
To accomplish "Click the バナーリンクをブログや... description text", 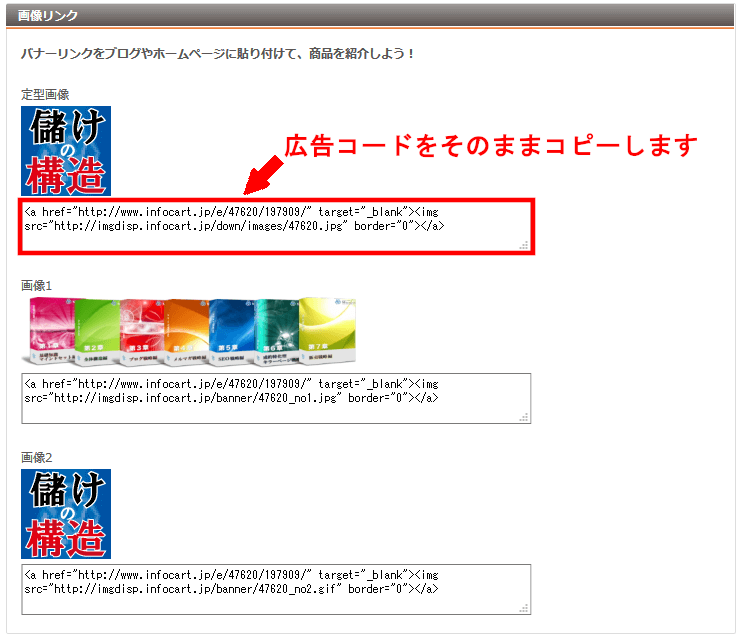I will tap(217, 54).
